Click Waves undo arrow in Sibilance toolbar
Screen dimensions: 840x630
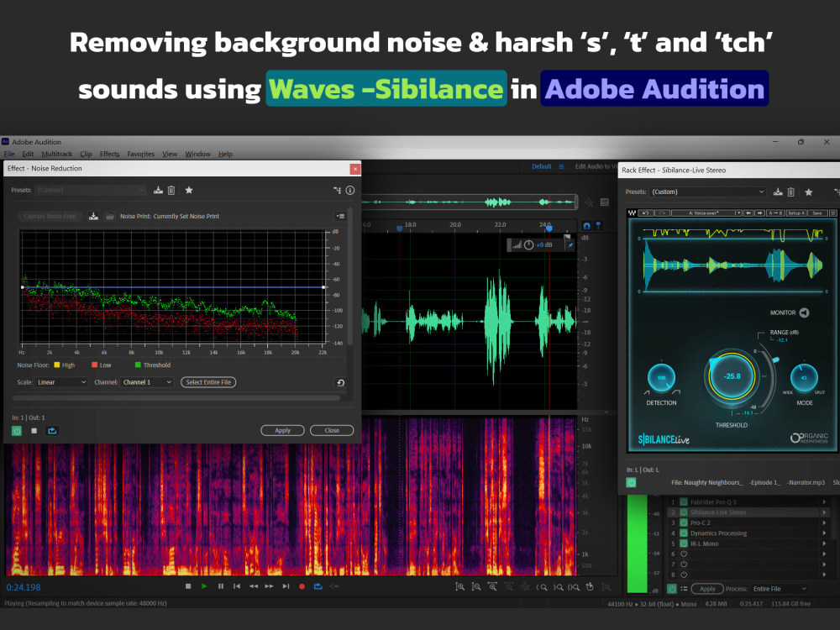[x=645, y=213]
